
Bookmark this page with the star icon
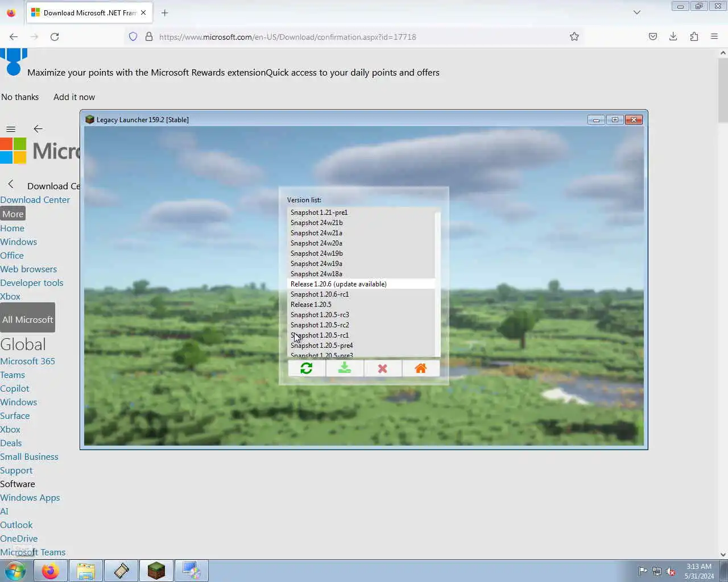[x=574, y=36]
